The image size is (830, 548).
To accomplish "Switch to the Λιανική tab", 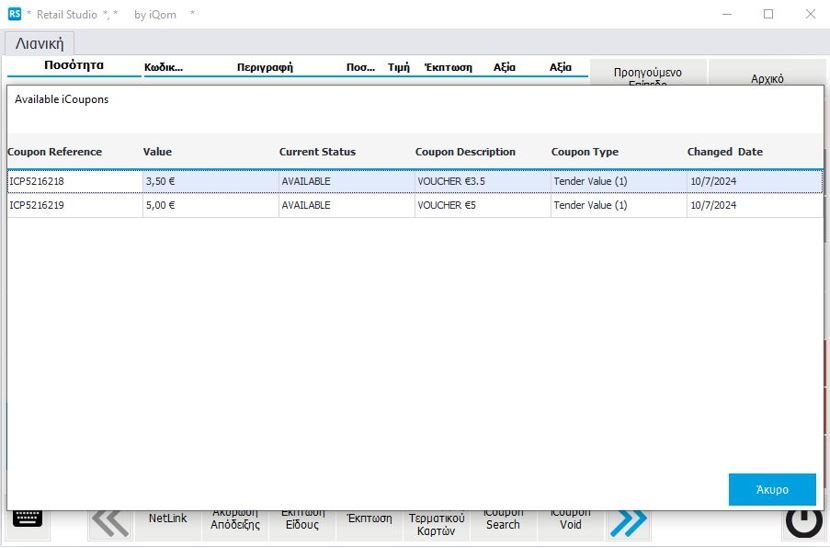I will coord(40,43).
